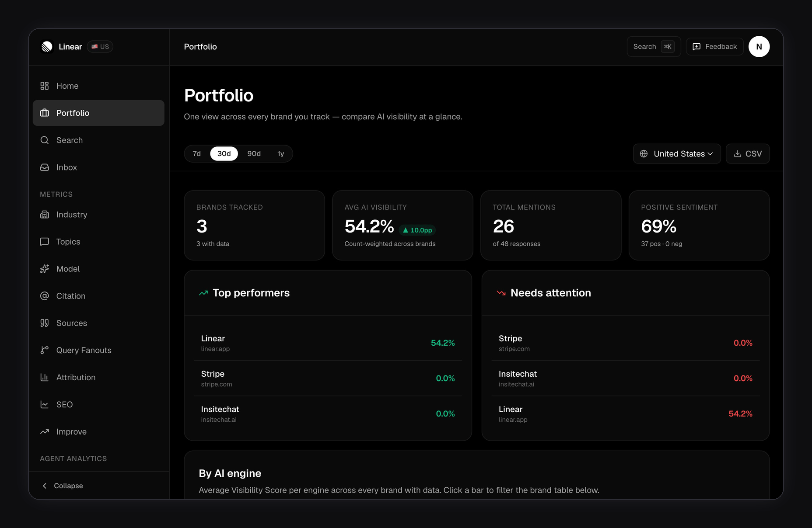Click the '37 pos · 0 neg' text
Viewport: 812px width, 528px height.
click(x=661, y=244)
